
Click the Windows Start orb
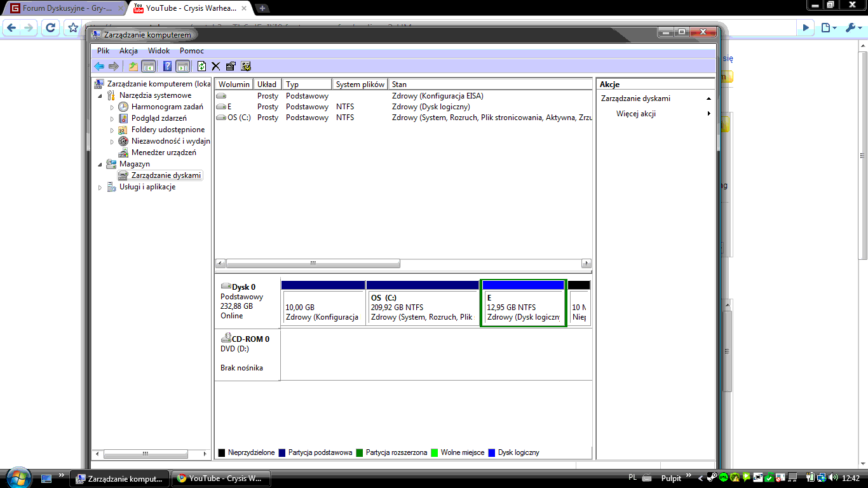[17, 477]
